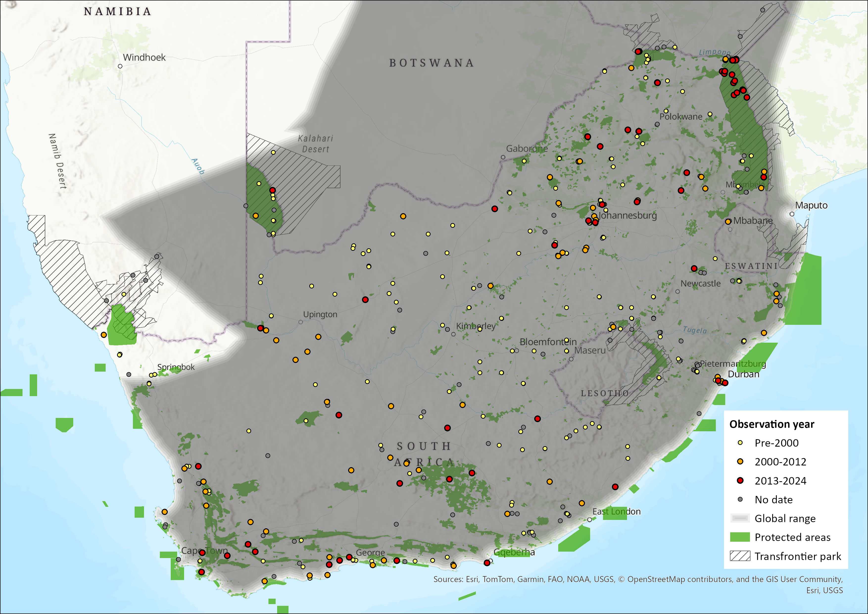The height and width of the screenshot is (614, 868).
Task: Click the Windhoek city marker circle
Action: pos(120,66)
